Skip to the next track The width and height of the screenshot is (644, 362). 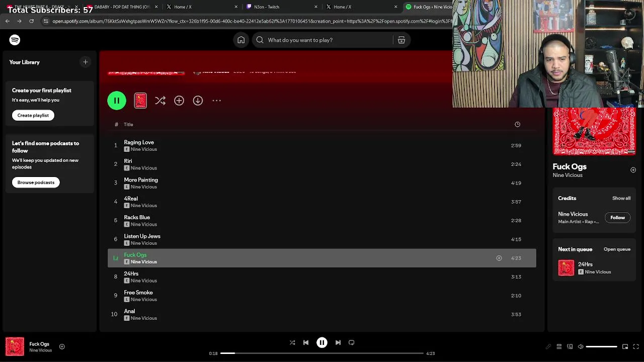point(338,342)
